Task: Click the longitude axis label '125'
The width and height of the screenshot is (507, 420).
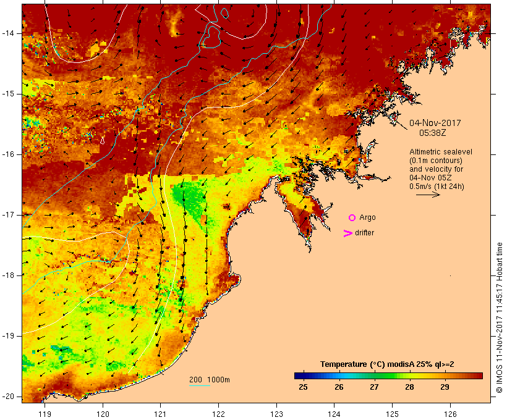Action: point(392,414)
